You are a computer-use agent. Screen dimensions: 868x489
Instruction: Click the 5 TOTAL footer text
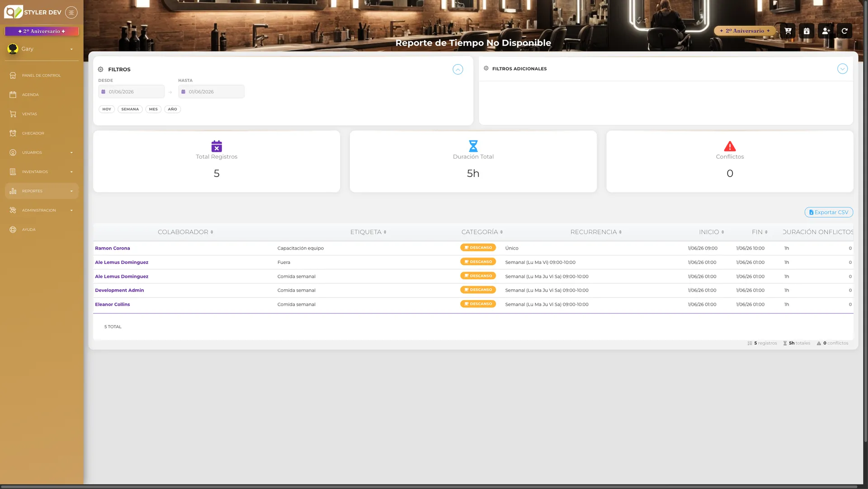pos(113,327)
